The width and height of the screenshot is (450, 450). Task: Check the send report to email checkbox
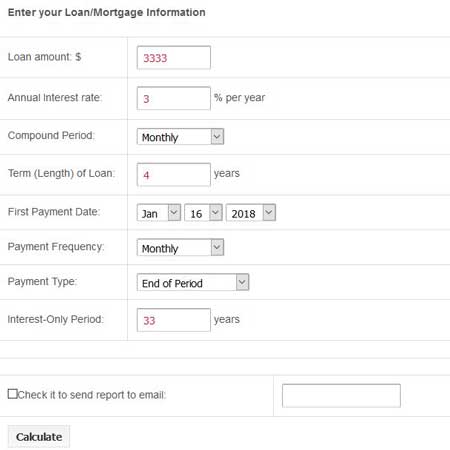click(x=12, y=394)
